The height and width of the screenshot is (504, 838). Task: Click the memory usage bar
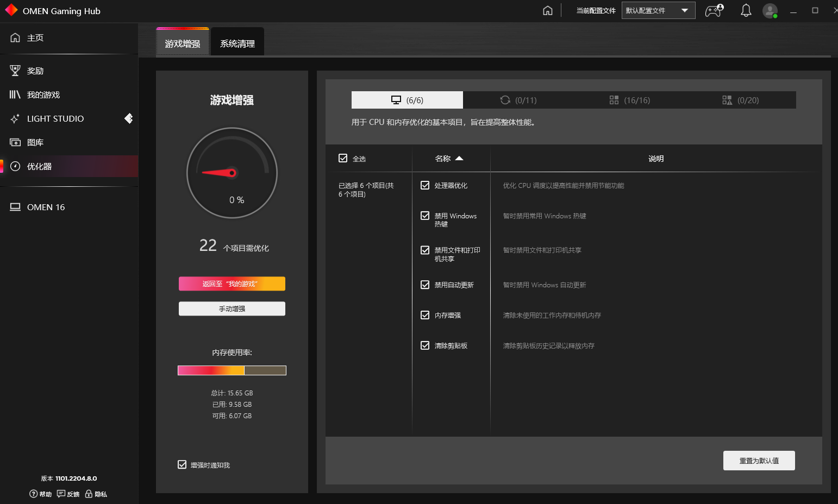point(232,370)
